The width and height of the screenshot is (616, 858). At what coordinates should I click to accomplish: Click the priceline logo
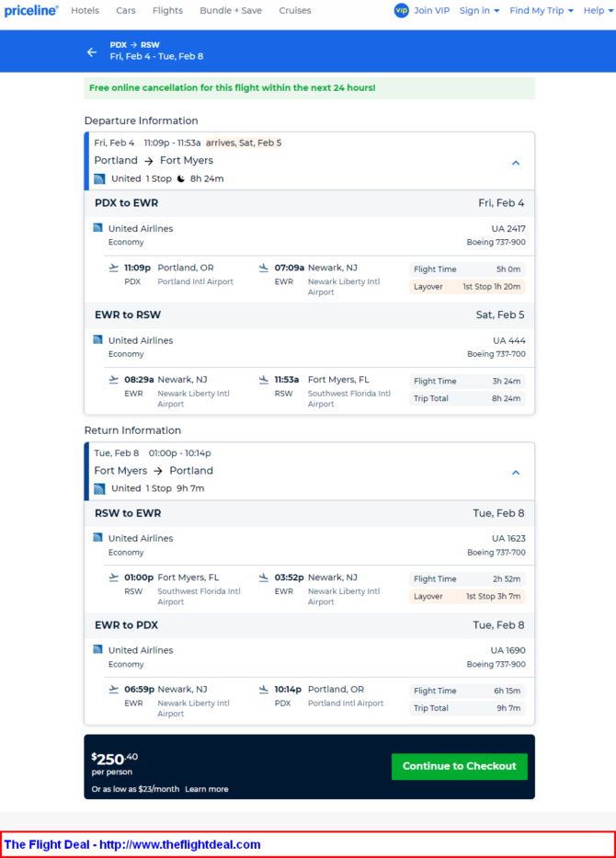click(x=31, y=10)
